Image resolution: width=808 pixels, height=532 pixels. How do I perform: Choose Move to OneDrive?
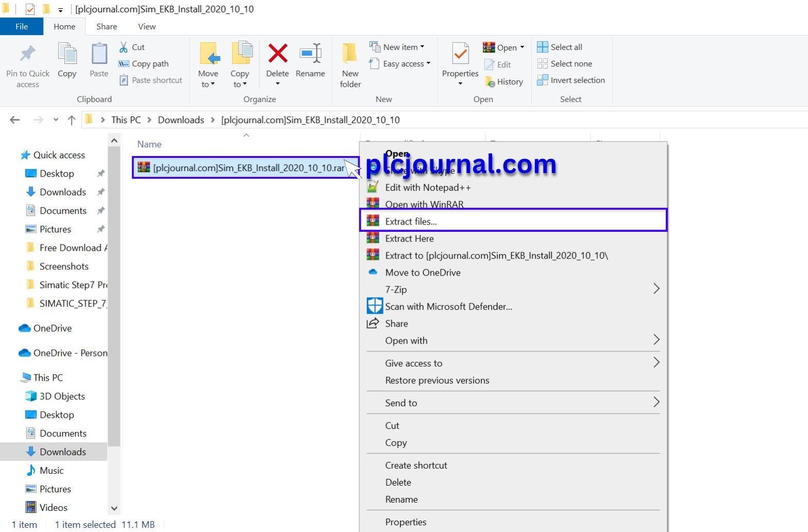point(513,272)
